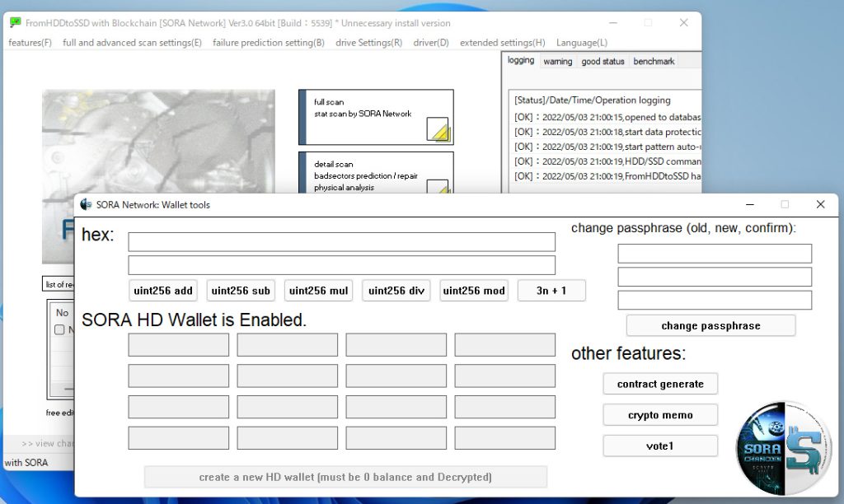844x504 pixels.
Task: Click the Status/Date/Time/Operation logging header
Action: click(592, 100)
